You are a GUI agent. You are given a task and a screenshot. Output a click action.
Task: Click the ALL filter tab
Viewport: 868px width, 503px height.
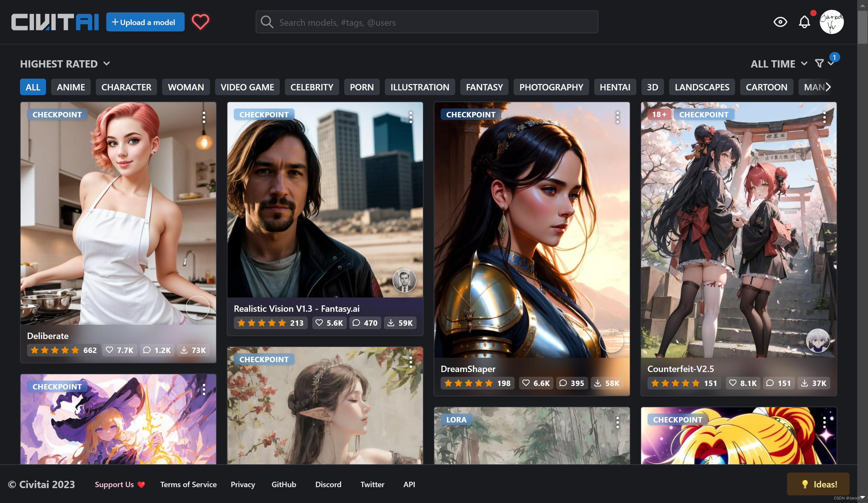tap(32, 87)
